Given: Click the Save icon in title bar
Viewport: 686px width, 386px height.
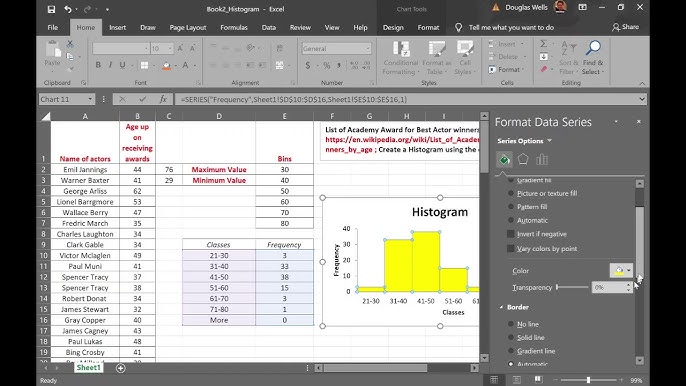Looking at the screenshot, I should point(51,9).
